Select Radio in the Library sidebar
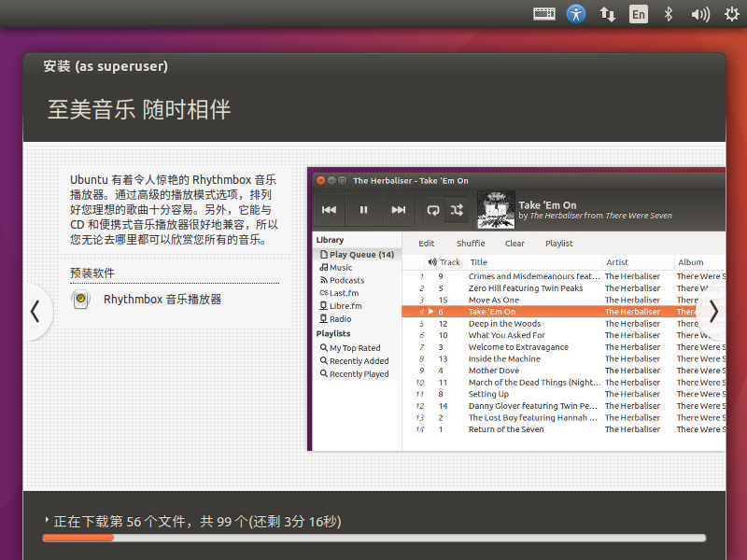 335,319
